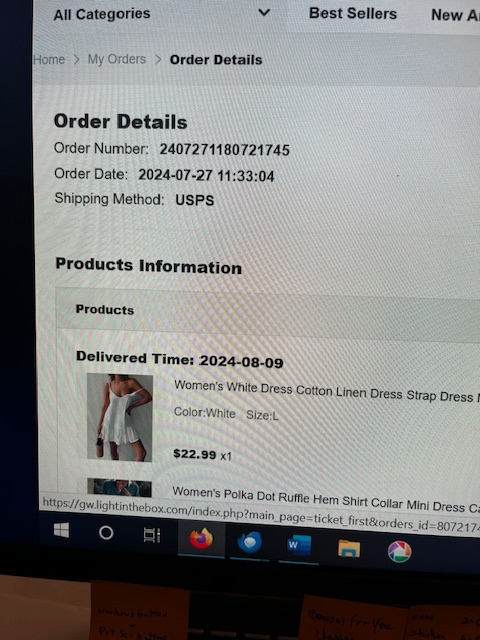
Task: Open the white strap dress thumbnail
Action: pyautogui.click(x=120, y=418)
